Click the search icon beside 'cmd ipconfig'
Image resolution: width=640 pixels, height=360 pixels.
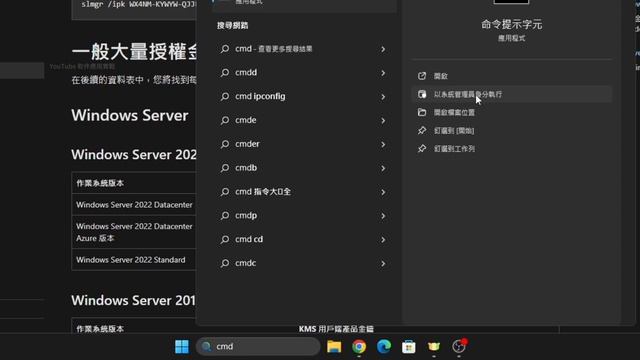225,96
